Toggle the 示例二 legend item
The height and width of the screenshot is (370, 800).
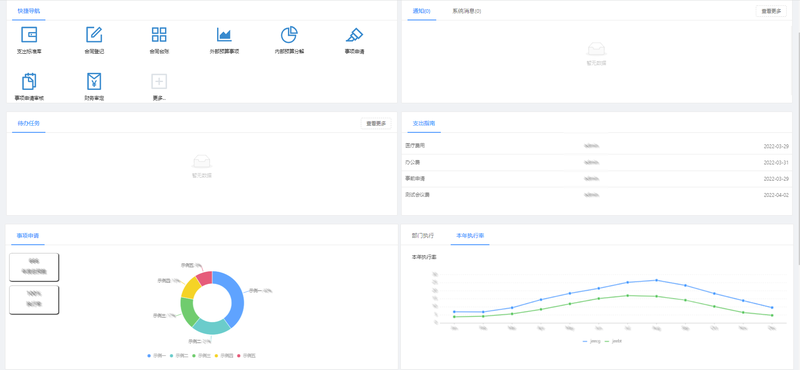(x=179, y=355)
